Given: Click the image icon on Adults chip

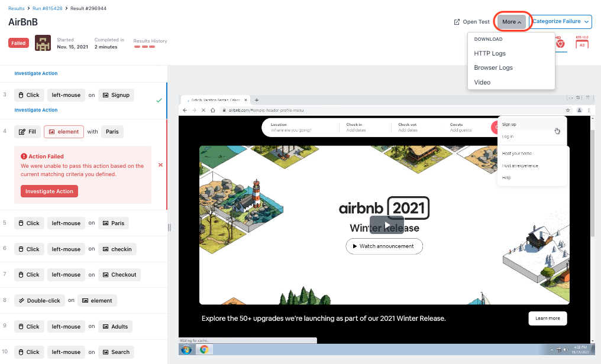Looking at the screenshot, I should [x=105, y=327].
